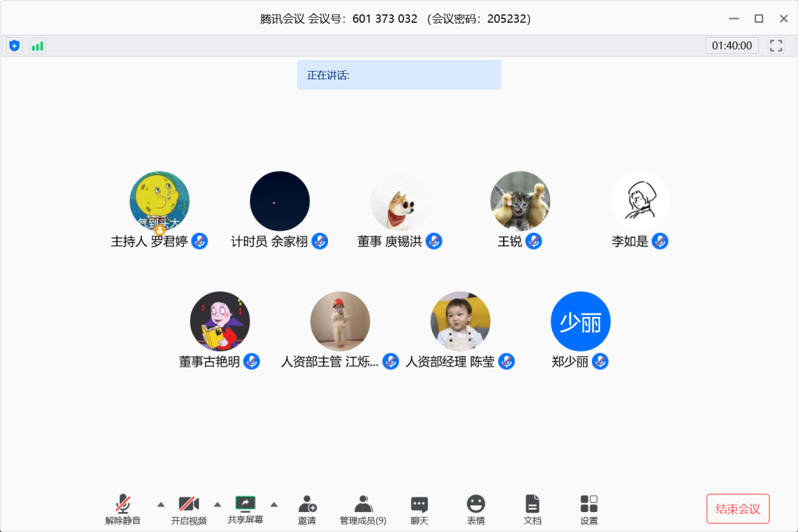Click the red 结束会议 button

coord(737,509)
